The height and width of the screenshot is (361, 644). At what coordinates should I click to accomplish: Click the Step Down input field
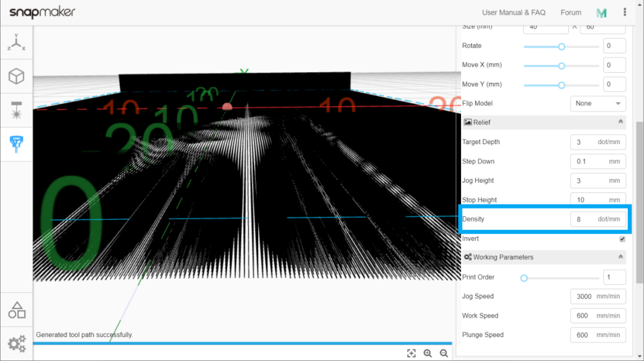[x=598, y=161]
